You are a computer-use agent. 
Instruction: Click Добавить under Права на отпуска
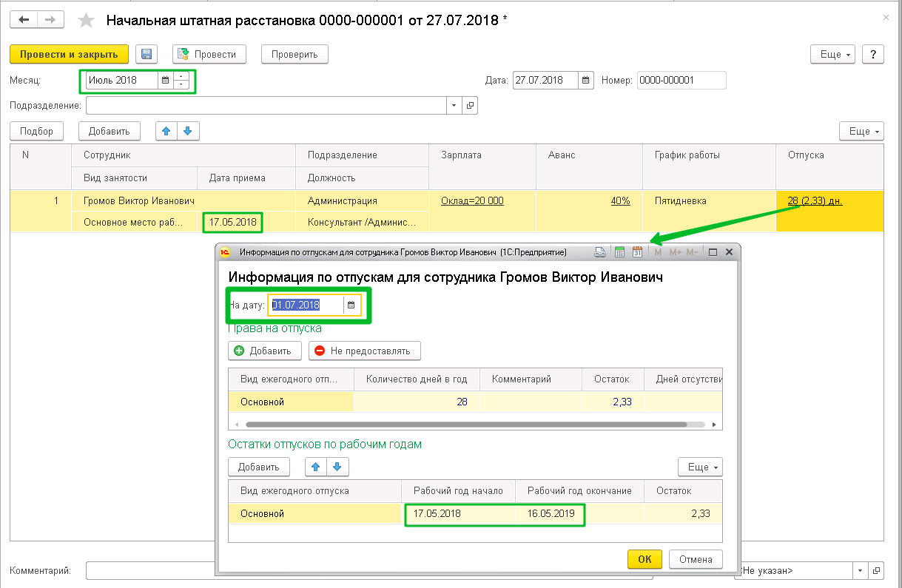[x=266, y=351]
